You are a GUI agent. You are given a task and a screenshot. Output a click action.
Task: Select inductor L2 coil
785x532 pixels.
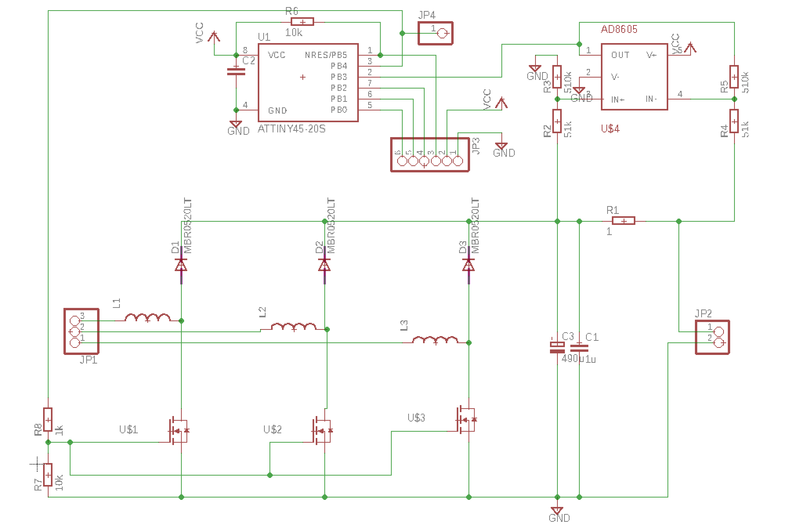pyautogui.click(x=294, y=327)
